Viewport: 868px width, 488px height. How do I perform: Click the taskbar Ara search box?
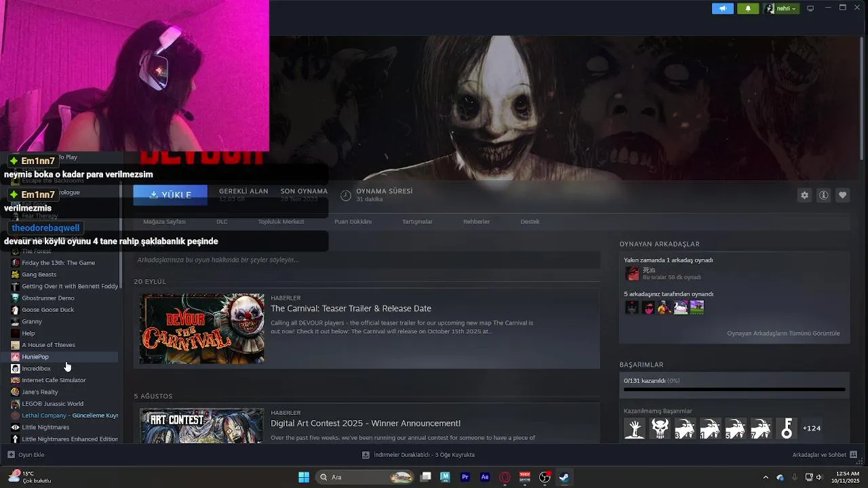coord(366,477)
